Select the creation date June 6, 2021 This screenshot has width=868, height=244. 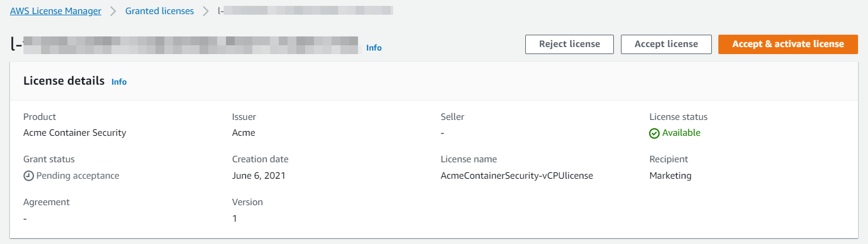point(258,175)
